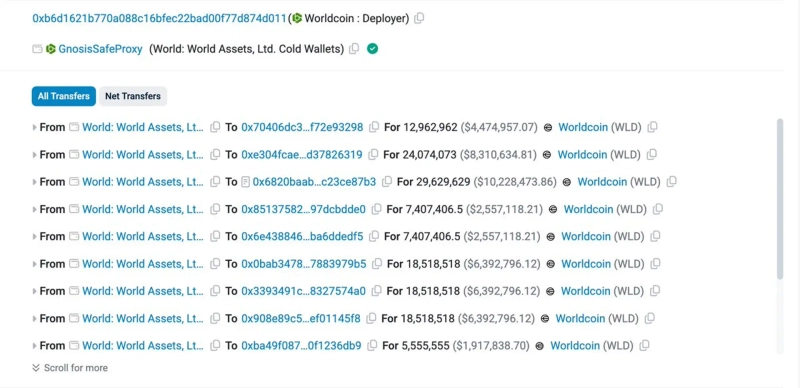Switch to the Net Transfers tab
Image resolution: width=800 pixels, height=388 pixels.
point(133,96)
